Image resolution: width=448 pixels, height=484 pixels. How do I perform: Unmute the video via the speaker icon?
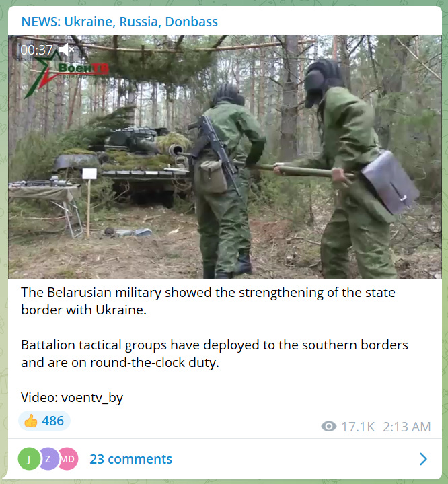pos(67,50)
